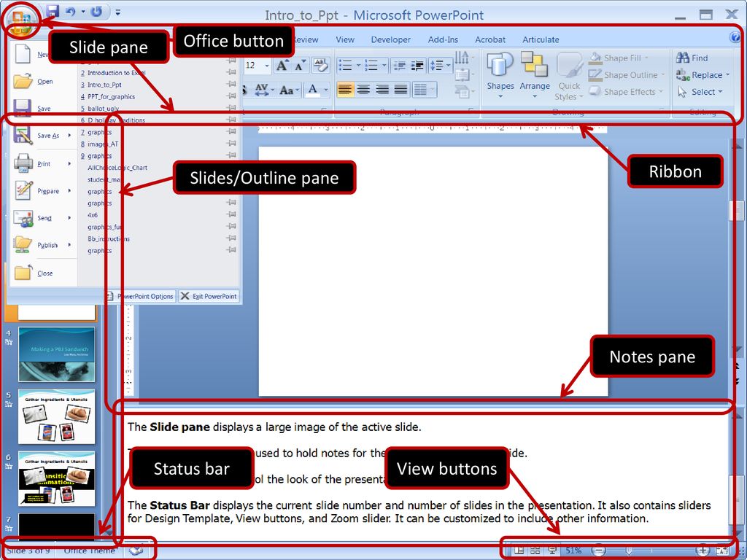Open recent document Introduction to Excel
The height and width of the screenshot is (560, 747).
tap(158, 73)
